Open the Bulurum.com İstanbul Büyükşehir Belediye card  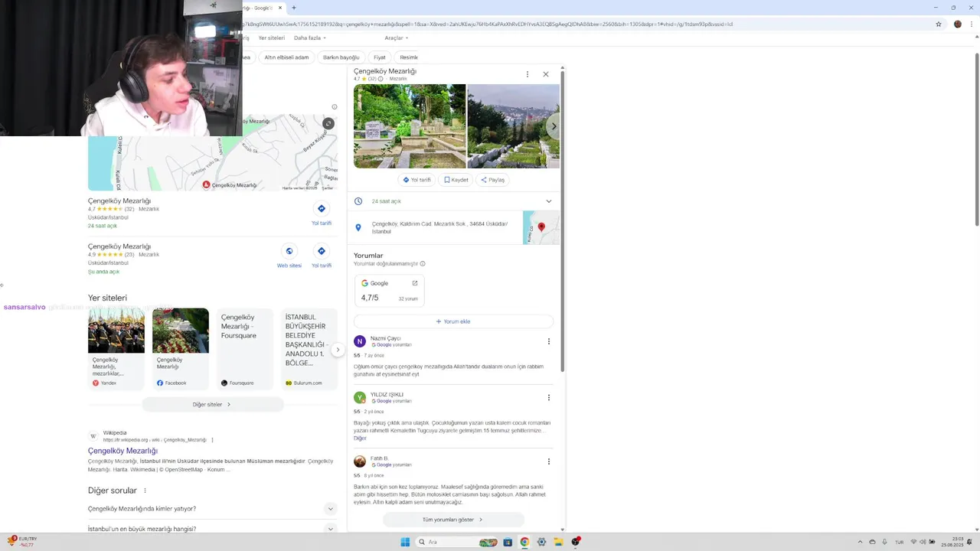coord(309,348)
